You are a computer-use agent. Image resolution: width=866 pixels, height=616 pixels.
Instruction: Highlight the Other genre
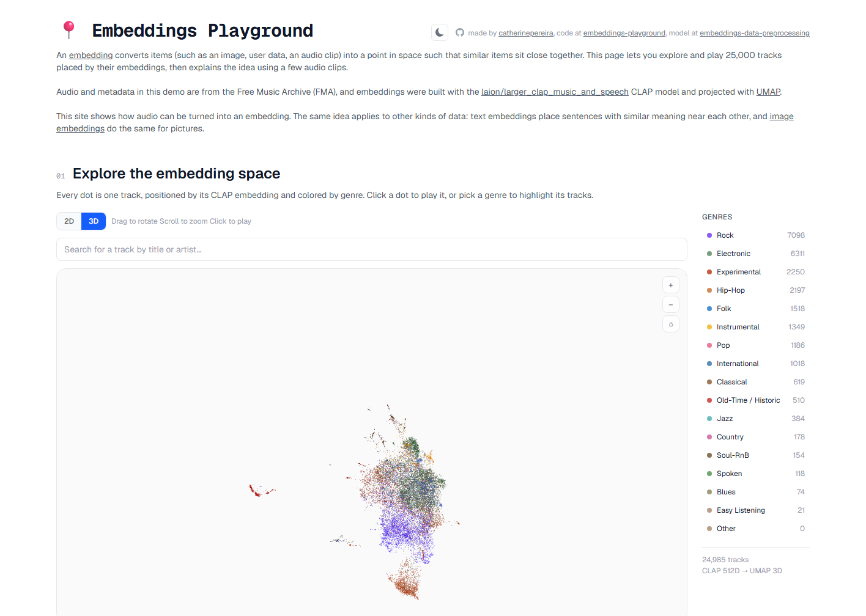click(756, 529)
